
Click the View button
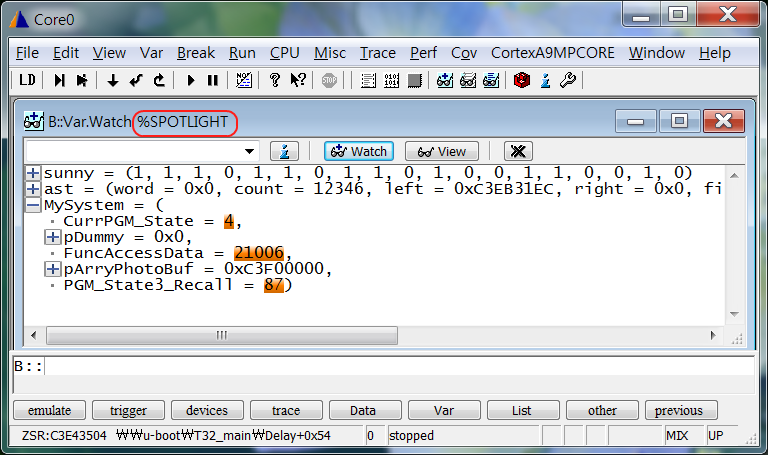click(x=442, y=151)
